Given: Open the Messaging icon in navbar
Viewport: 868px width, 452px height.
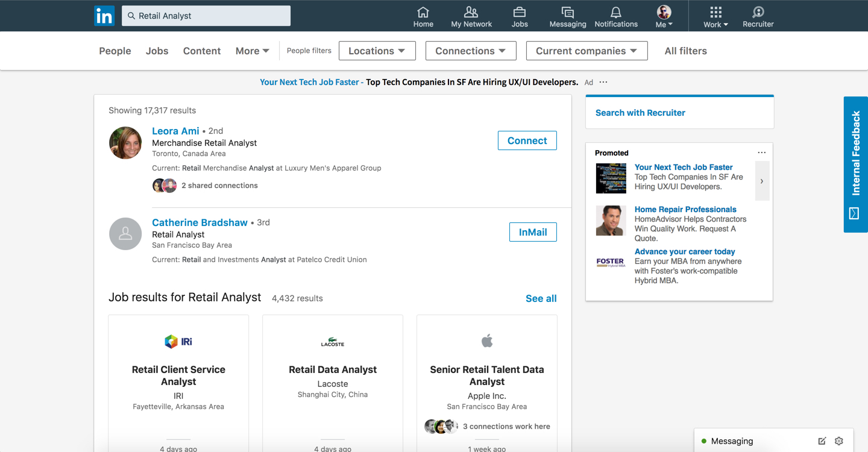Looking at the screenshot, I should point(567,13).
